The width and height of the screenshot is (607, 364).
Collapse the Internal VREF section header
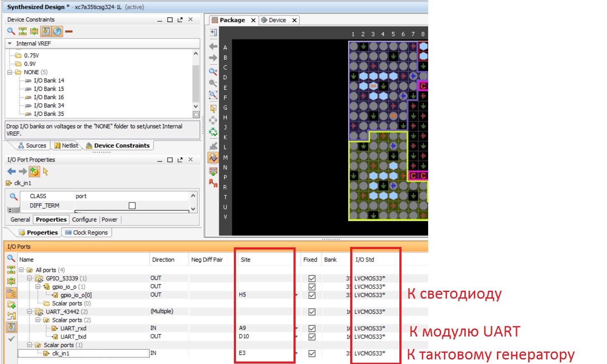click(10, 43)
